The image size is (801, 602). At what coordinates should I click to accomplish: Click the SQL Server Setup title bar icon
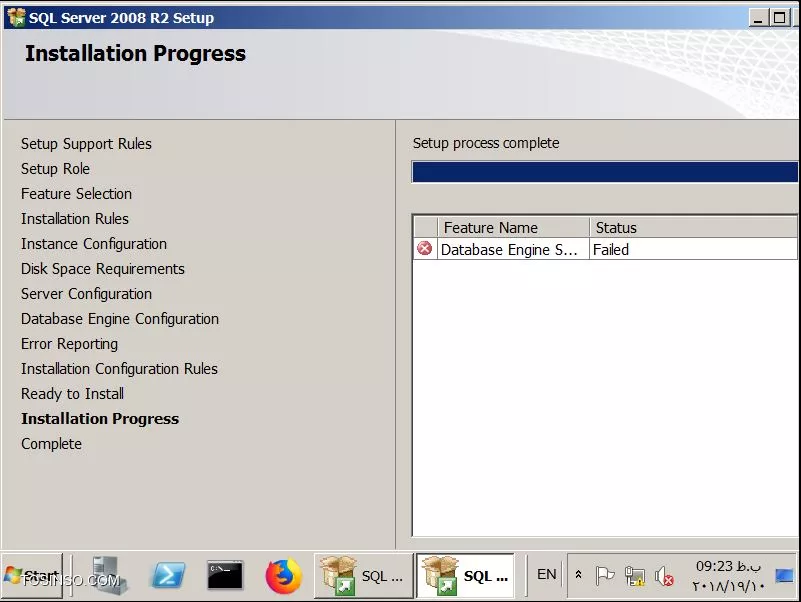point(16,17)
